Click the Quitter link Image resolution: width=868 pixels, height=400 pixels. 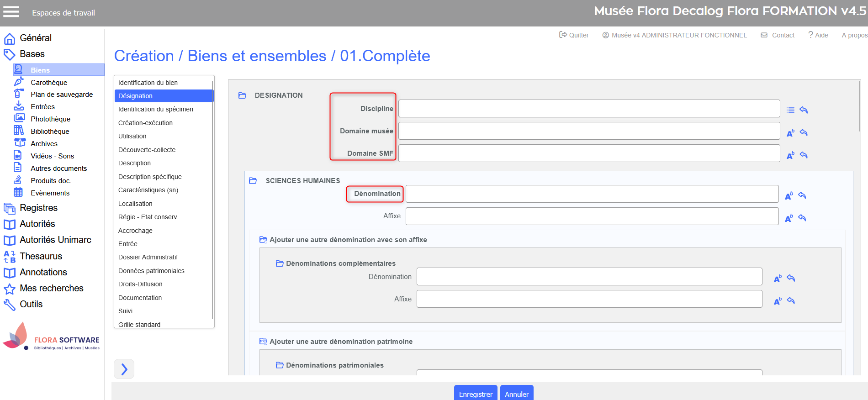[x=574, y=35]
